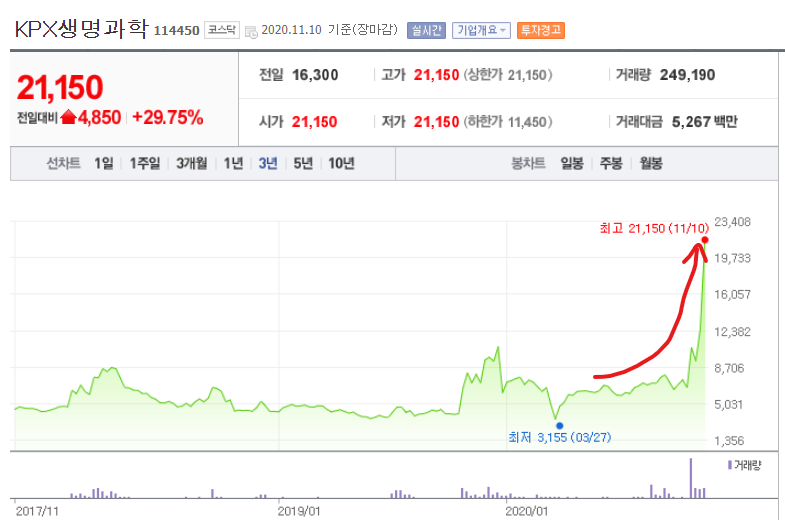Image resolution: width=785 pixels, height=520 pixels.
Task: Select the 10년 line chart tab
Action: 341,163
